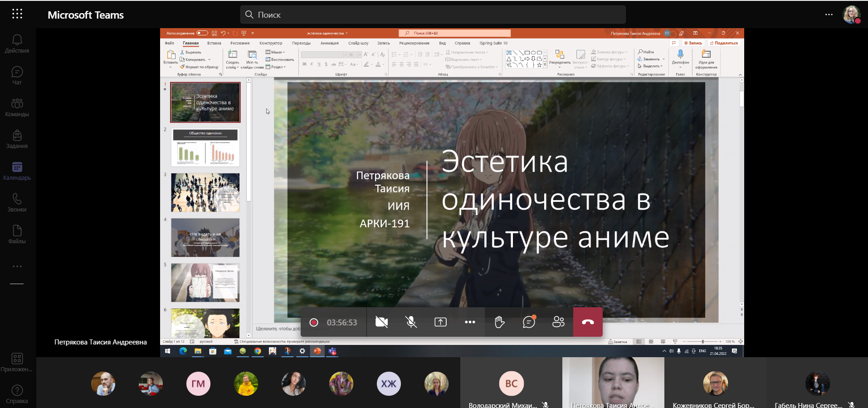The image size is (868, 408).
Task: Turn on the camera
Action: click(x=381, y=322)
